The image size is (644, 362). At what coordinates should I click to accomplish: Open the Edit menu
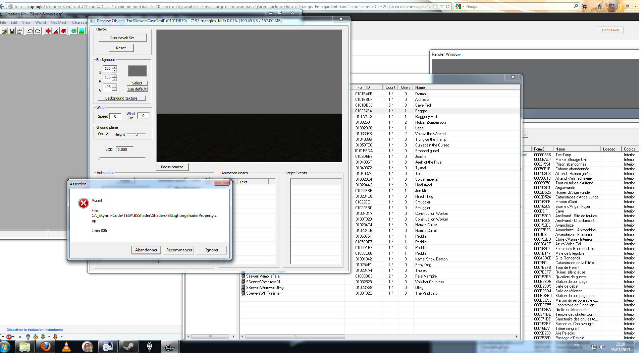(x=14, y=22)
